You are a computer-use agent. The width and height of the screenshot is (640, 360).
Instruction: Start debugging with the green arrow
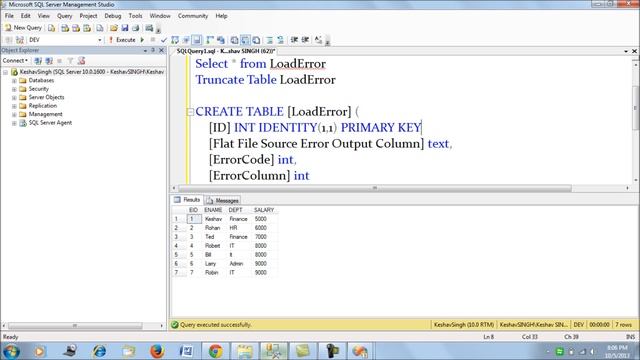click(142, 40)
